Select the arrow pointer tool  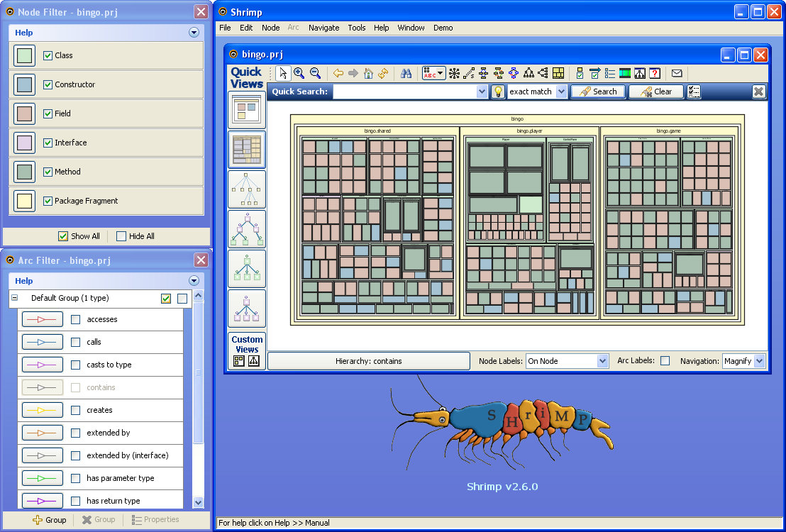pyautogui.click(x=283, y=73)
